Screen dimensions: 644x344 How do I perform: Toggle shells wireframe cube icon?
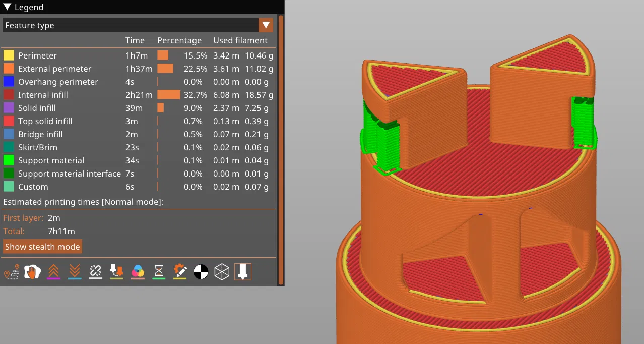click(222, 272)
